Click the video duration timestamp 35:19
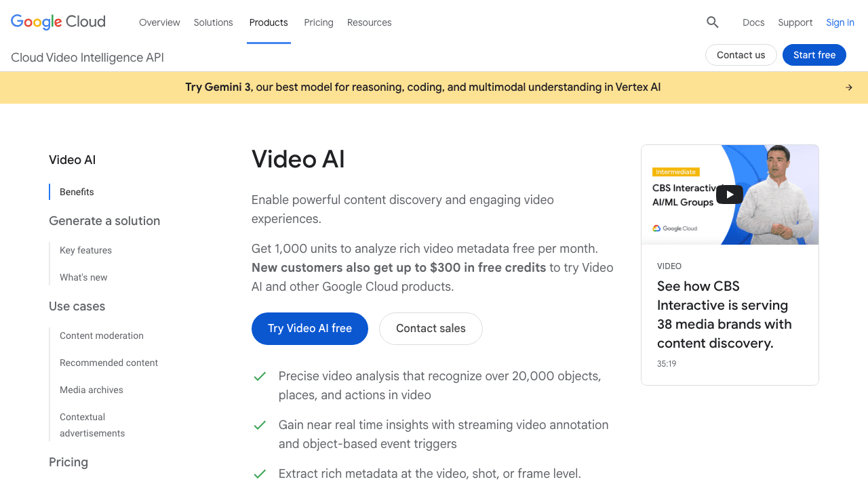868x488 pixels. [x=666, y=363]
